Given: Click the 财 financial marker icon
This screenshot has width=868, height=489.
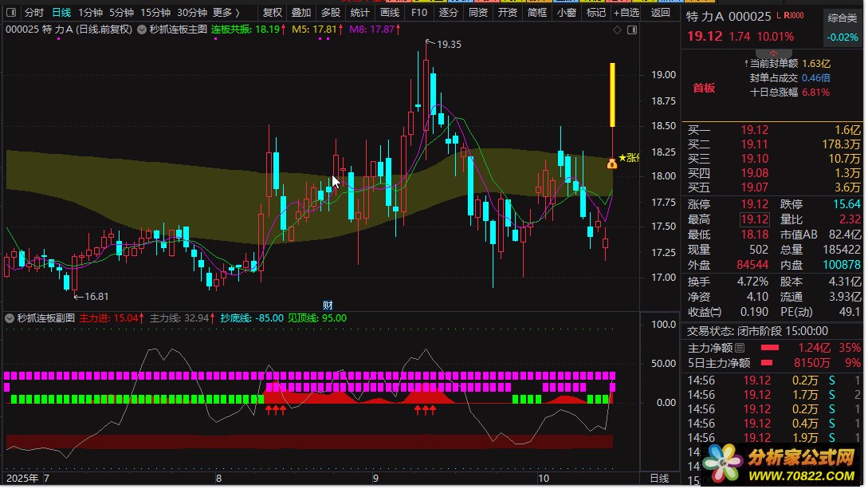Looking at the screenshot, I should 328,306.
